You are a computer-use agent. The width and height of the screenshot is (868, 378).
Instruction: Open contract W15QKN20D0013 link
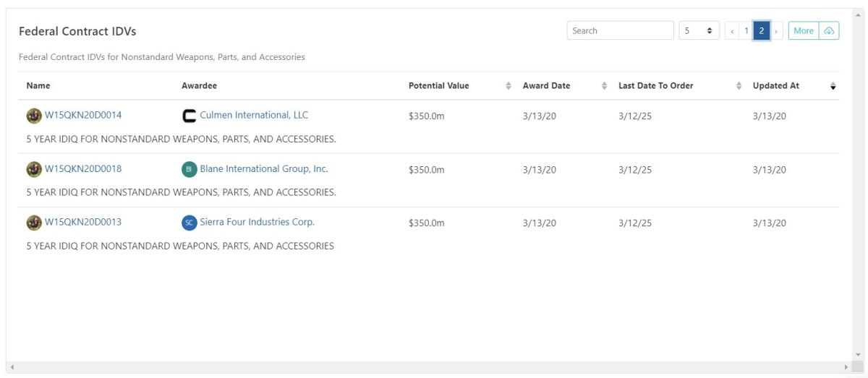[83, 222]
